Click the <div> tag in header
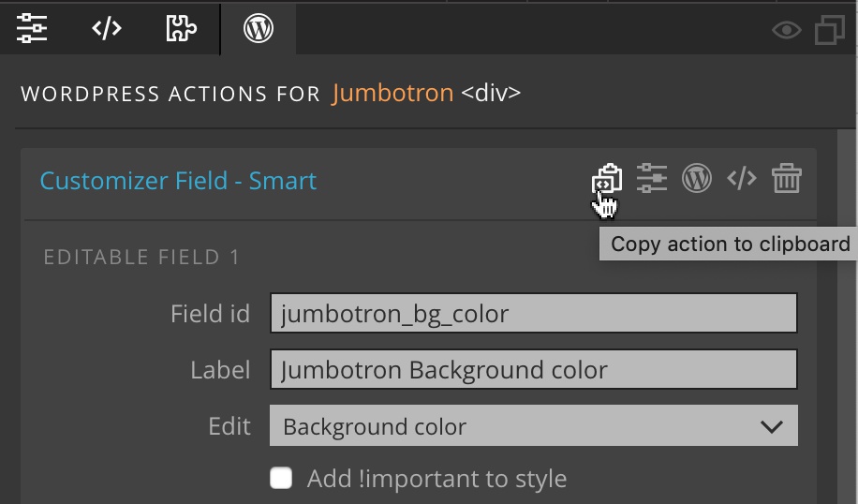Screen dimensions: 858x504 491,94
